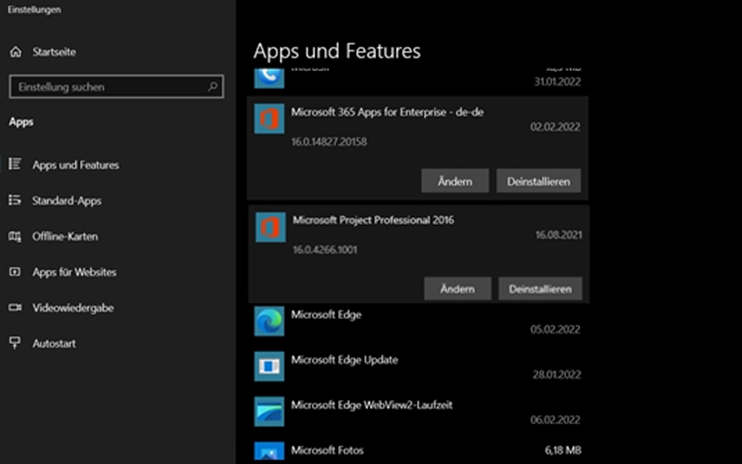This screenshot has height=464, width=742.
Task: Open the Apps und Features section
Action: point(75,164)
